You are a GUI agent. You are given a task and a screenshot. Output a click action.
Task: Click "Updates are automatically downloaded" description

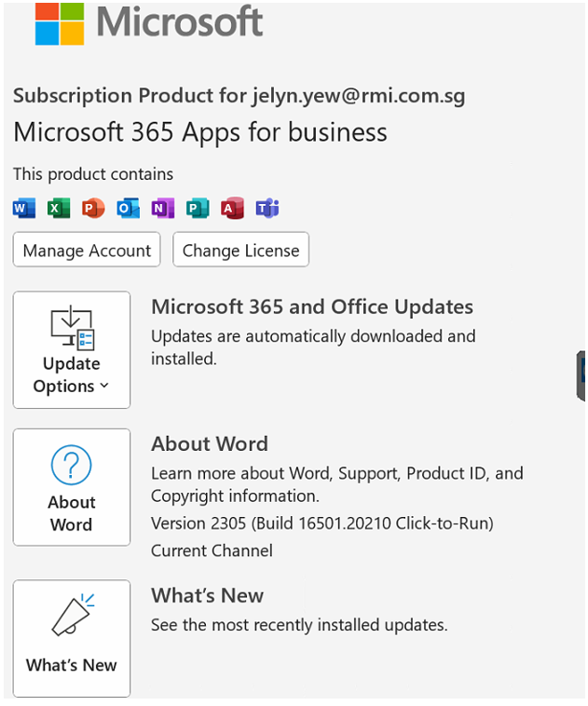313,347
